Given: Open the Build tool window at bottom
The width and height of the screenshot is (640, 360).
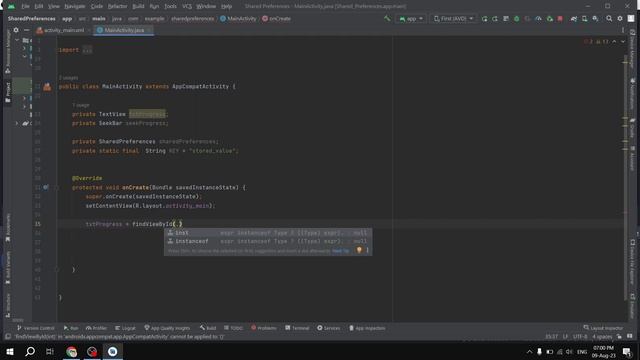Looking at the screenshot, I should [208, 328].
